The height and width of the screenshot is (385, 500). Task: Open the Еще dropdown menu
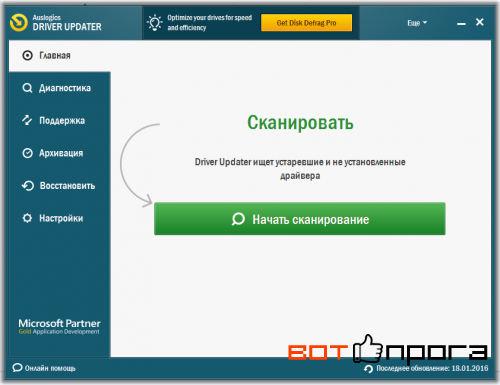(417, 23)
